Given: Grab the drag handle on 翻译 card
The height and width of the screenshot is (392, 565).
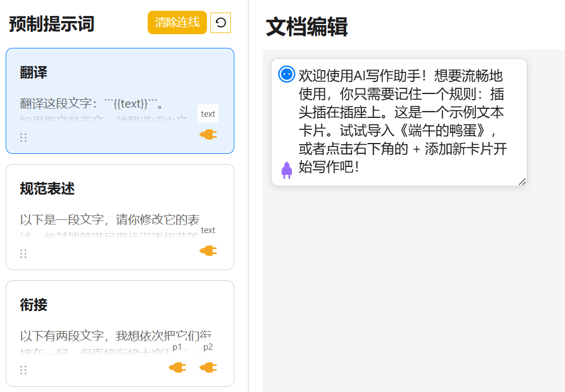Looking at the screenshot, I should pyautogui.click(x=23, y=137).
